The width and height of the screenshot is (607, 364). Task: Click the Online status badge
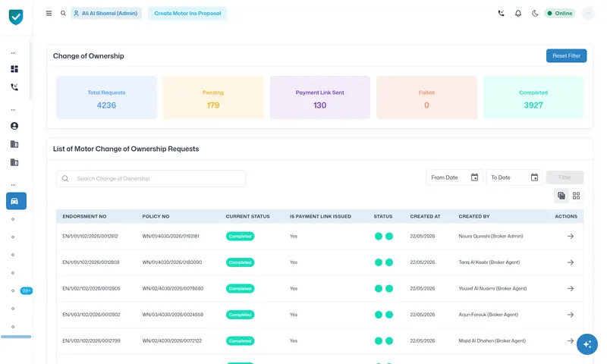tap(560, 13)
